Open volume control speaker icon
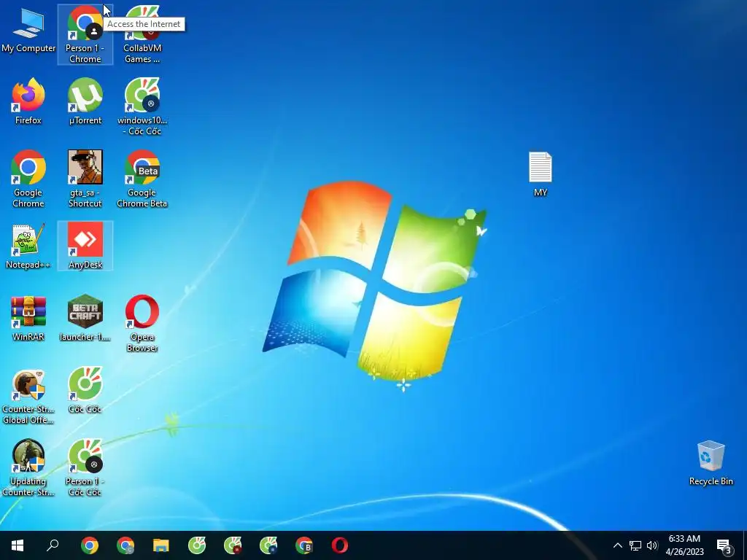747x560 pixels. point(652,545)
